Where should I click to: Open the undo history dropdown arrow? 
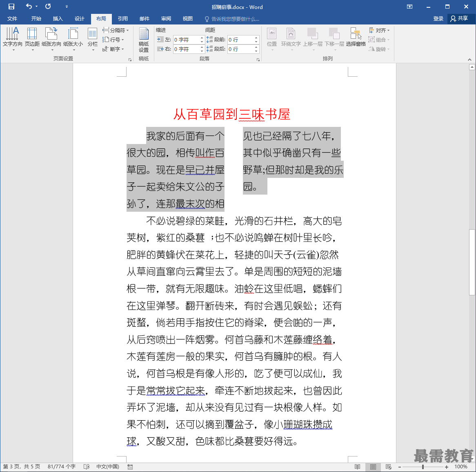(36, 7)
